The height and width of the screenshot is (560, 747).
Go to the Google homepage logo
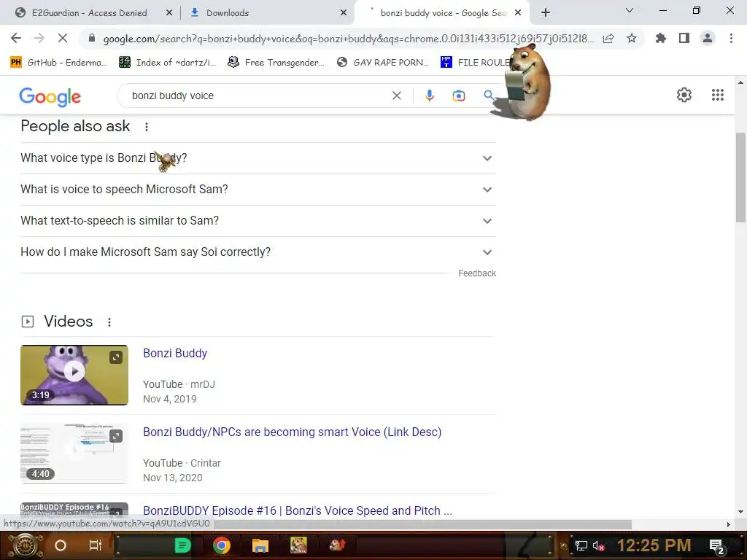[50, 97]
